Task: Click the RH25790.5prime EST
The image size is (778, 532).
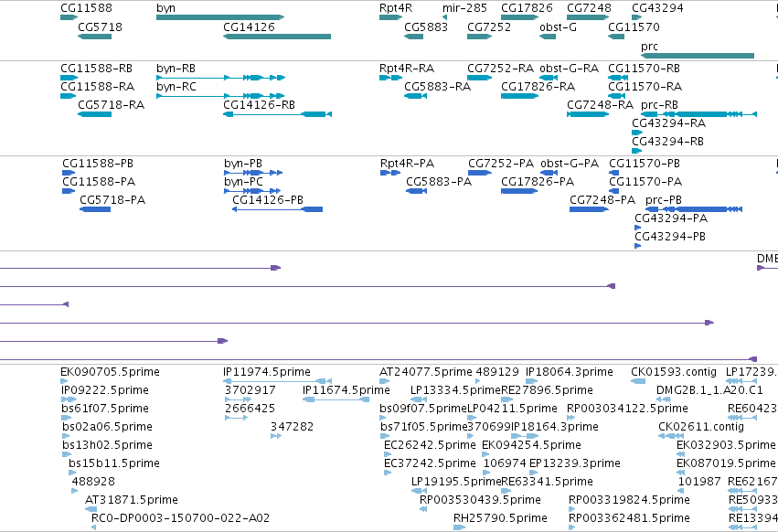Action: (460, 527)
